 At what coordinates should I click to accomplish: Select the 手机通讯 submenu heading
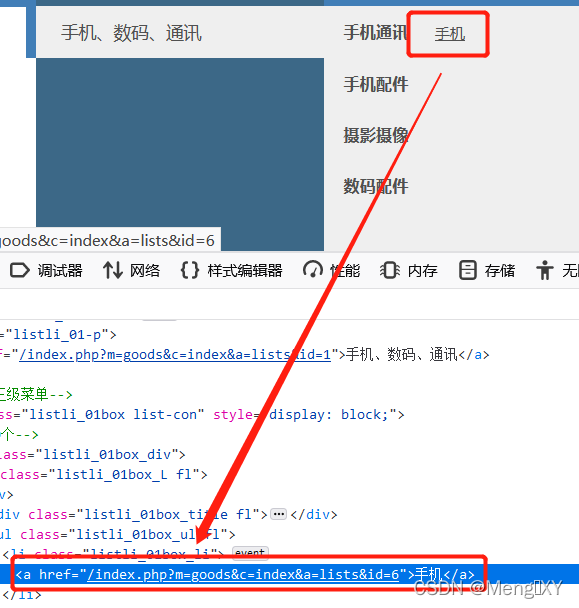pos(375,33)
